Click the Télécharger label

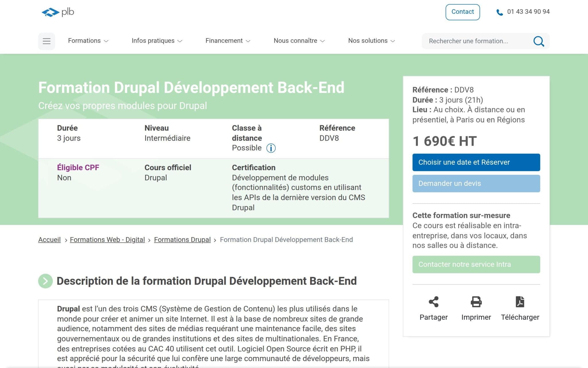[x=520, y=317]
